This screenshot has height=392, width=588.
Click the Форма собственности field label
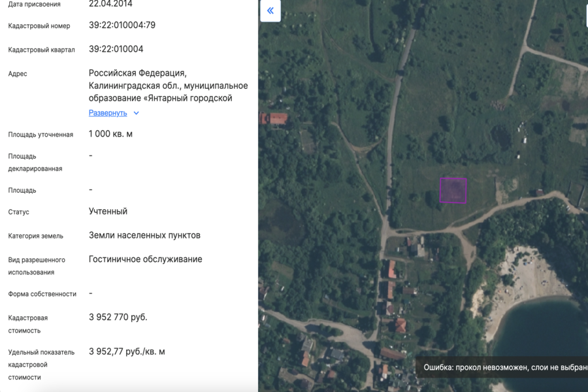click(x=42, y=294)
